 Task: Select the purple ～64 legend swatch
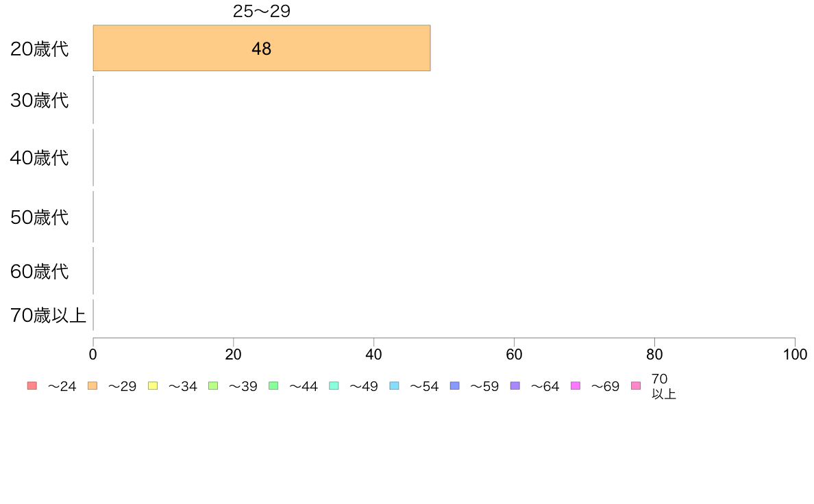click(x=515, y=386)
